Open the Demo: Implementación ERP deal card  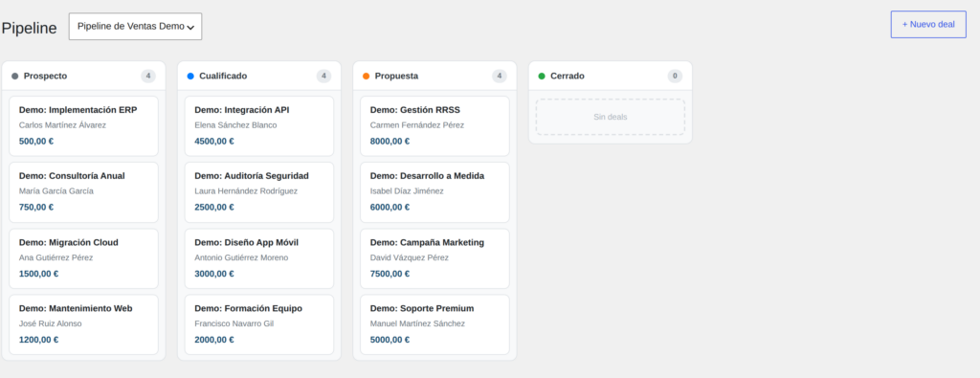pos(84,126)
